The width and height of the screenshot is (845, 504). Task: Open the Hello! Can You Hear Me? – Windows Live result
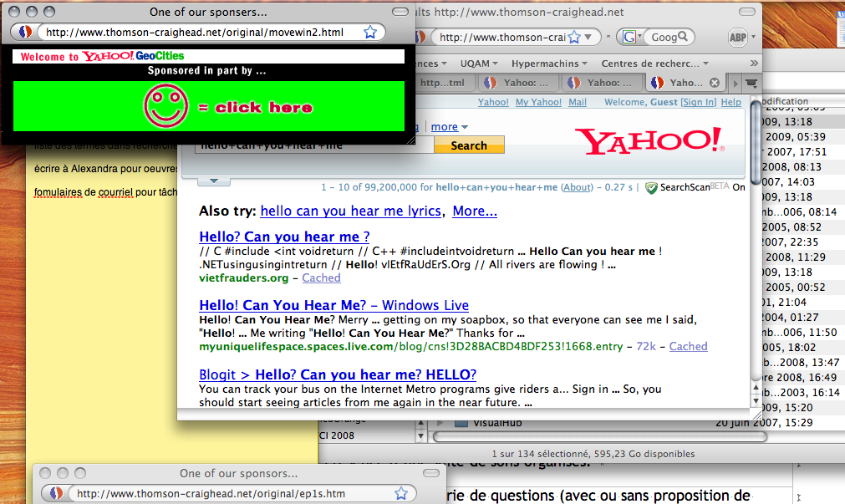pyautogui.click(x=334, y=306)
